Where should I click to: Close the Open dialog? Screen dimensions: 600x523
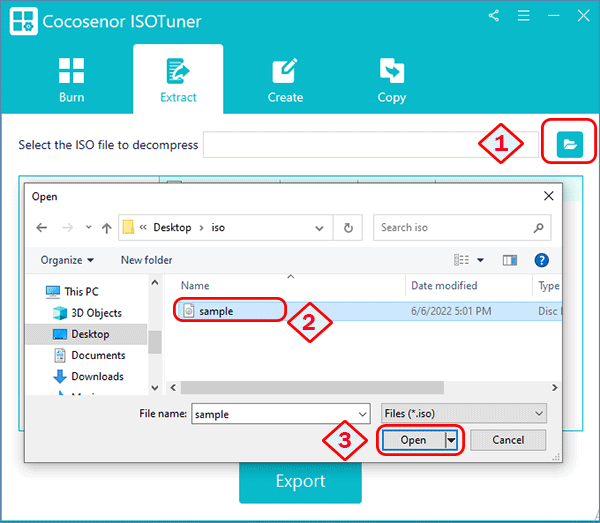coord(548,196)
